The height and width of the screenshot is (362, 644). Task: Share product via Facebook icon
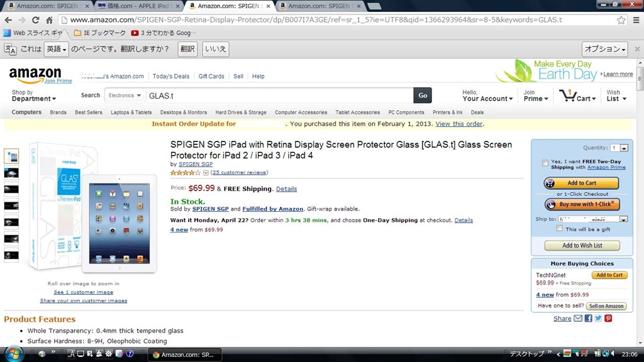(588, 318)
